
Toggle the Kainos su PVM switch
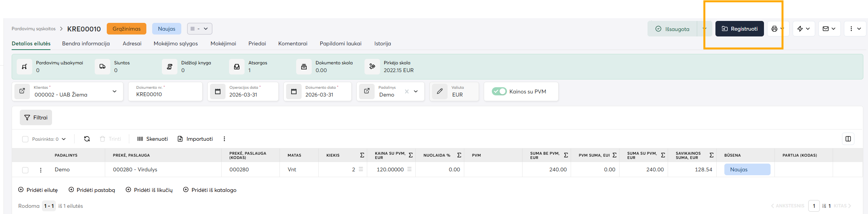click(x=499, y=91)
